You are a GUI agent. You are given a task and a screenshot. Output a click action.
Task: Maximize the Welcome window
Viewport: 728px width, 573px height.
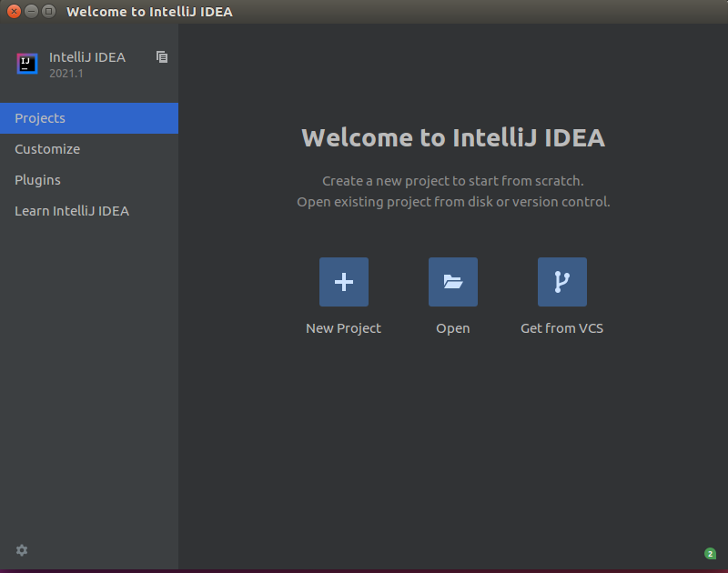coord(48,11)
